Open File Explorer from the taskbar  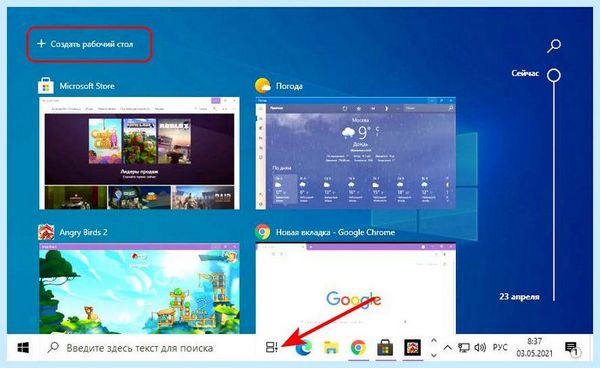click(x=331, y=348)
